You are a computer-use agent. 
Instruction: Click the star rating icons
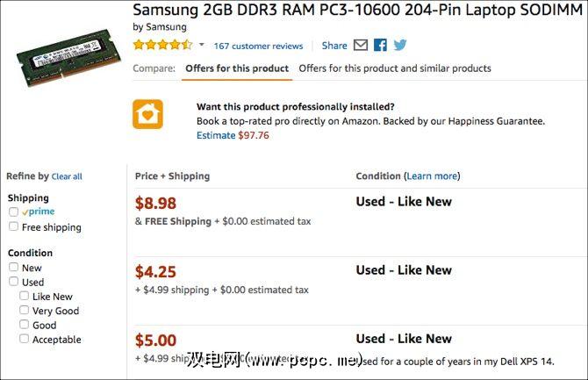point(161,46)
